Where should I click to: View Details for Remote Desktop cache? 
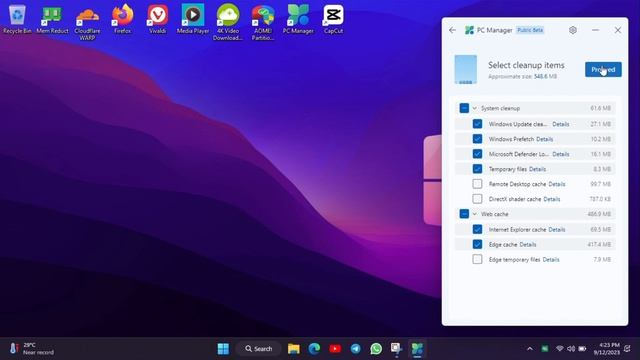pyautogui.click(x=557, y=184)
